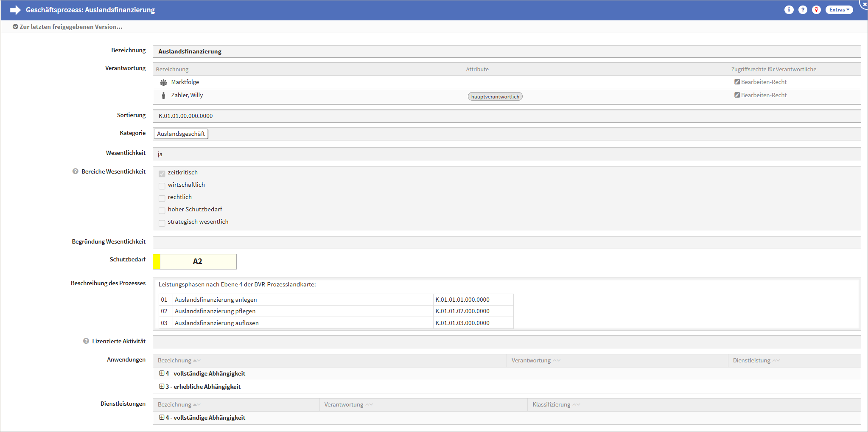Check the hoher Schutzbedarf option
Viewport: 868px width, 432px height.
(x=162, y=210)
